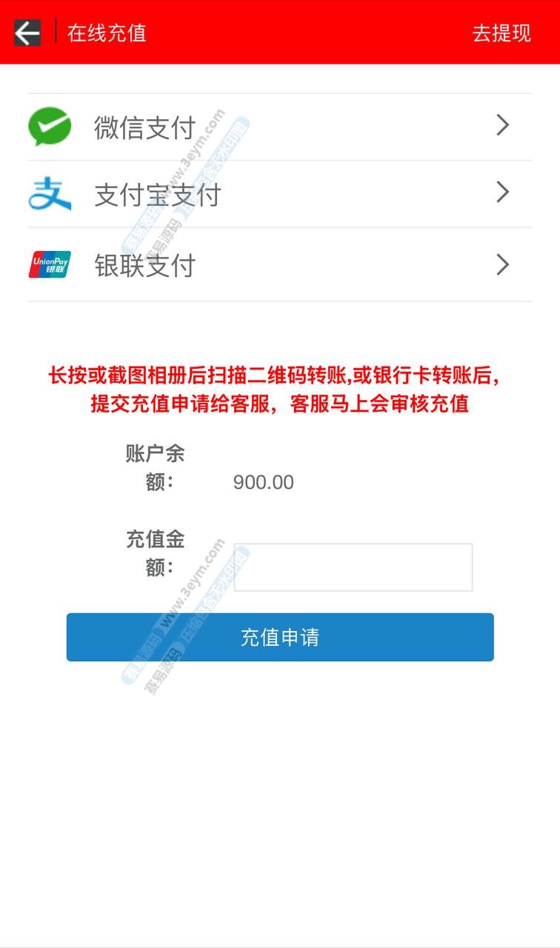Click the UnionPay card logo
The width and height of the screenshot is (560, 948).
50,264
